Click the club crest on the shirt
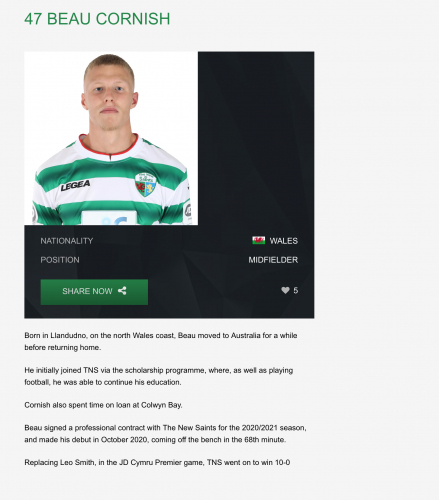Viewport: 439px width, 500px height. (x=146, y=184)
